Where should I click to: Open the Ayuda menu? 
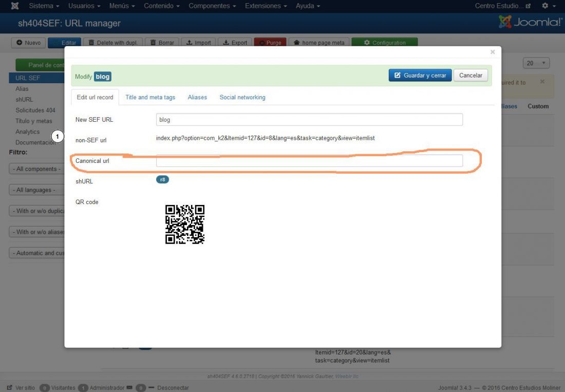tap(308, 6)
